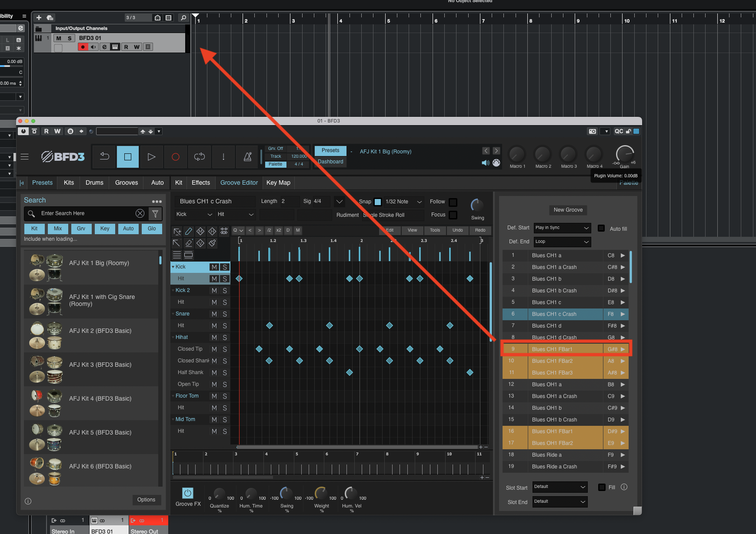Click the Cubase track search magnifier icon
756x534 pixels.
coord(183,17)
